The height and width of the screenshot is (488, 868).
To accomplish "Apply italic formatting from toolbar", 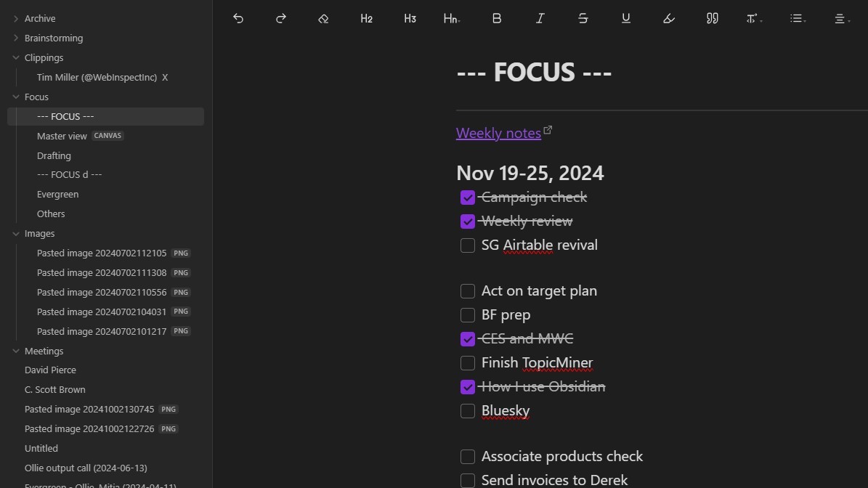I will point(540,19).
